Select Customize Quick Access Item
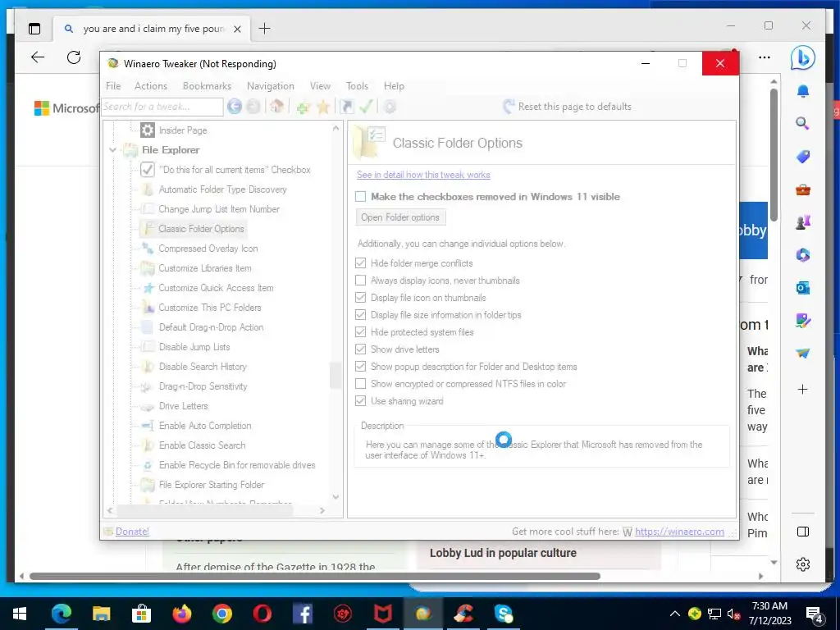Image resolution: width=840 pixels, height=630 pixels. pyautogui.click(x=216, y=288)
